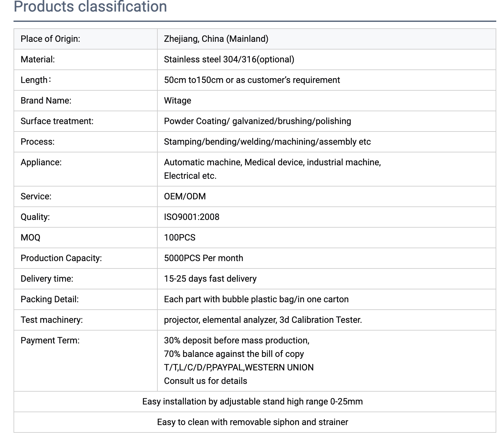Select the 'ISO9001:2008' quality value
This screenshot has width=504, height=436.
[x=192, y=217]
